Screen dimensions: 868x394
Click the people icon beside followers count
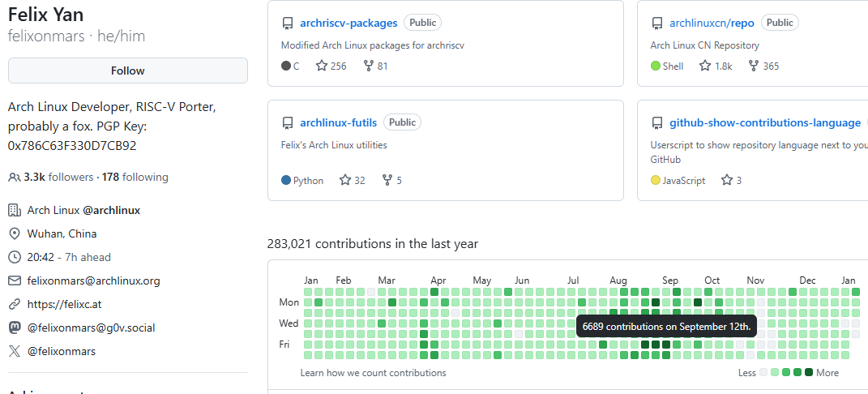(15, 178)
